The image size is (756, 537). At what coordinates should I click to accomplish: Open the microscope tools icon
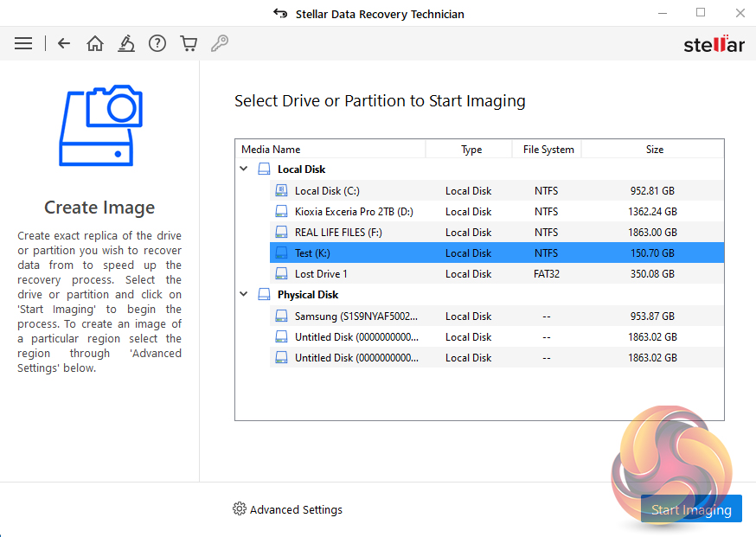point(126,43)
